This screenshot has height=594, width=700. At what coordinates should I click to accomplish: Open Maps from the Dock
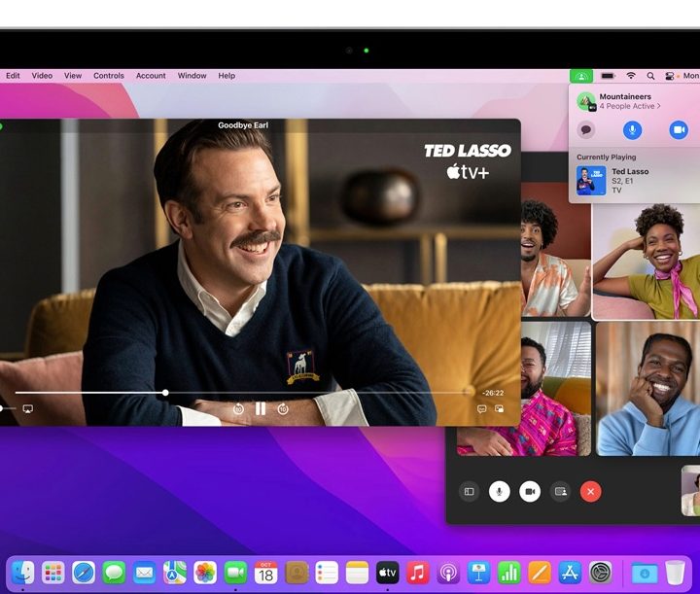(175, 573)
